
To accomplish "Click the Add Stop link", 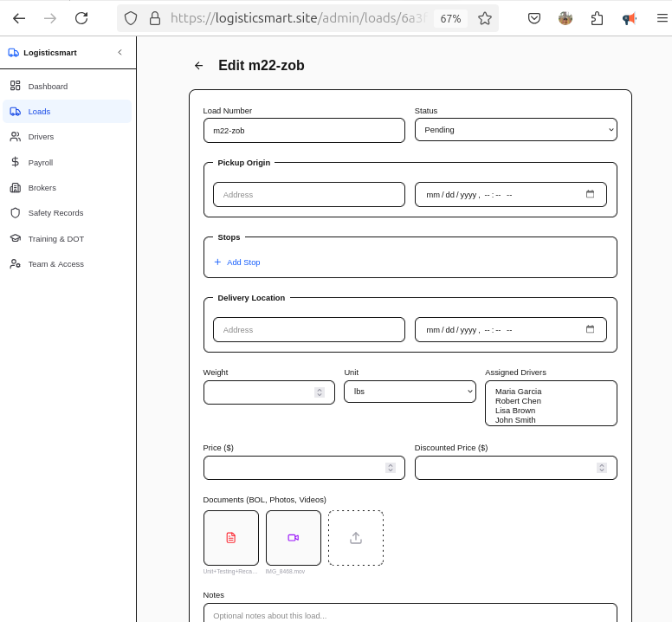I will pos(237,262).
